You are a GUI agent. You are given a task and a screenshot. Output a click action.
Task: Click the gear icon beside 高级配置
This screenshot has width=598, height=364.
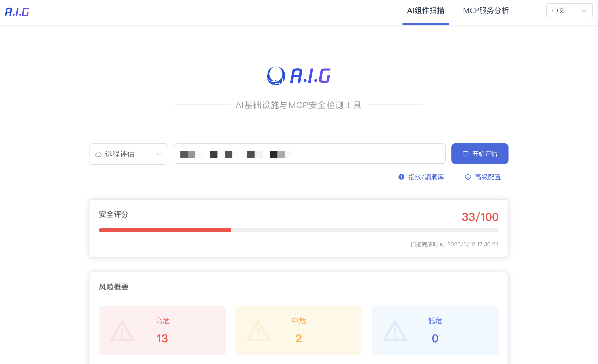point(468,177)
